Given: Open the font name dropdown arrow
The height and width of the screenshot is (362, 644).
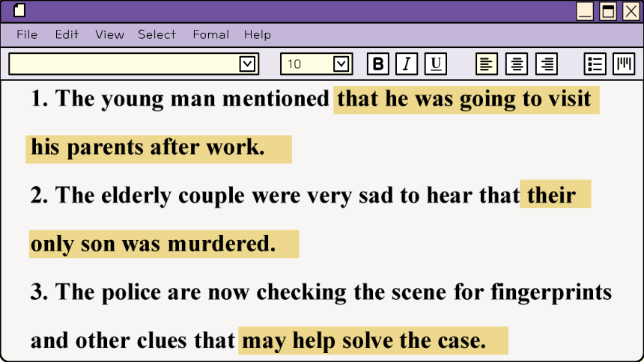Looking at the screenshot, I should pos(247,64).
